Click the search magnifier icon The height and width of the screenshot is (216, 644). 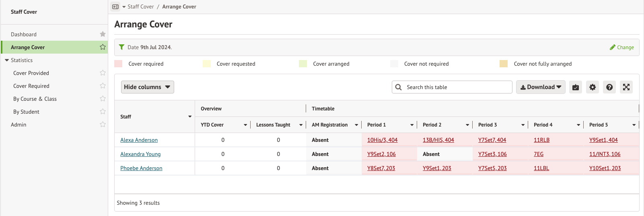point(399,87)
